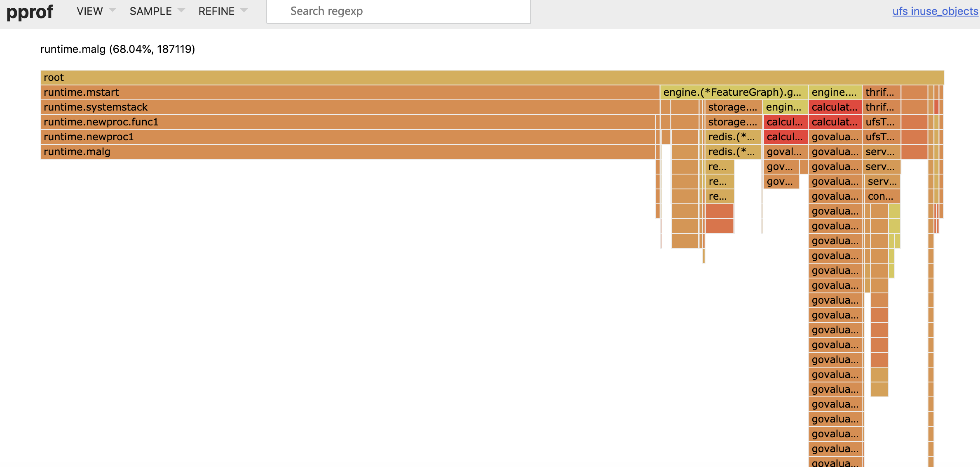Open the ufs inuse_objects link
This screenshot has height=467, width=980.
[x=935, y=11]
